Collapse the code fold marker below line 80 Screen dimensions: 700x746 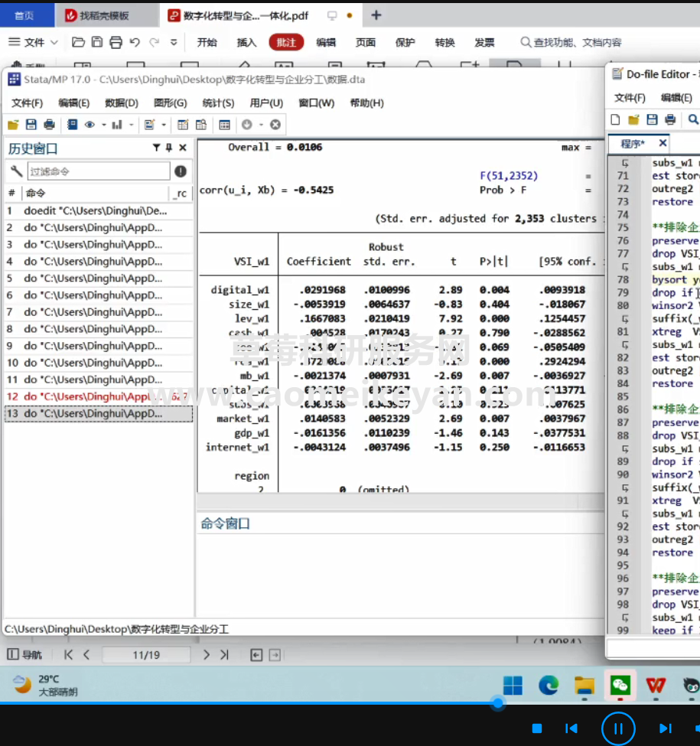coord(625,319)
